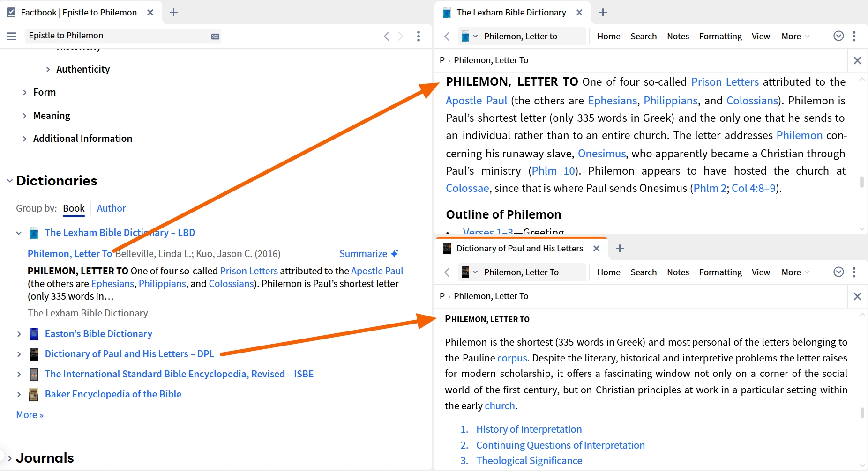Open Lexham panel kebab menu

click(x=854, y=36)
